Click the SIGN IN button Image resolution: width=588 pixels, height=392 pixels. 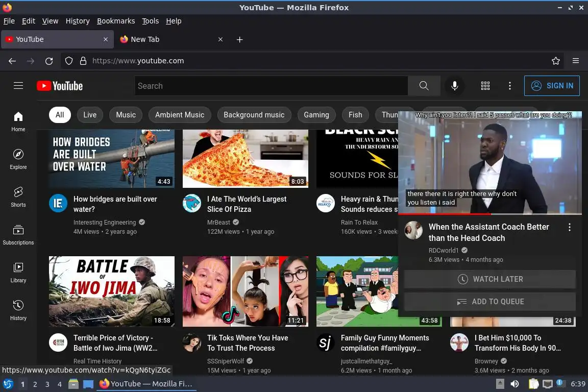(x=552, y=86)
